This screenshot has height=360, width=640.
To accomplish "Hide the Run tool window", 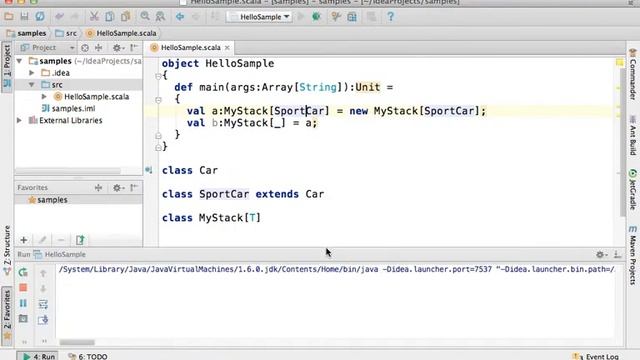I will [618, 255].
